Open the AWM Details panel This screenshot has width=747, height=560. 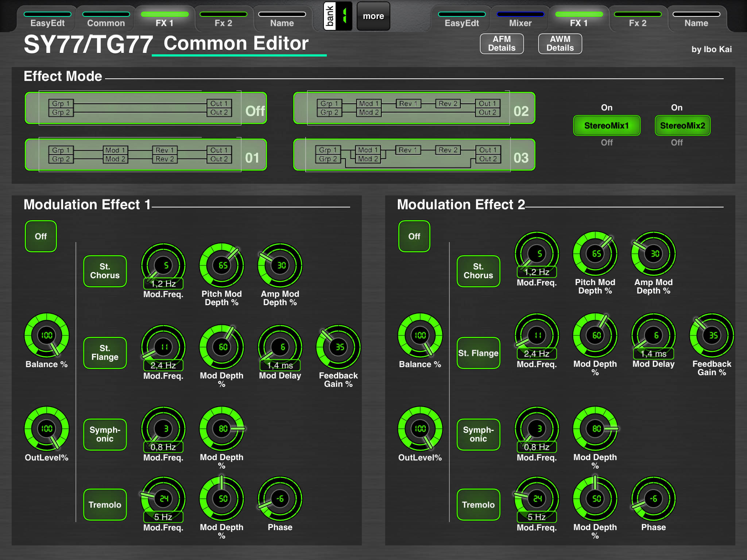[560, 43]
